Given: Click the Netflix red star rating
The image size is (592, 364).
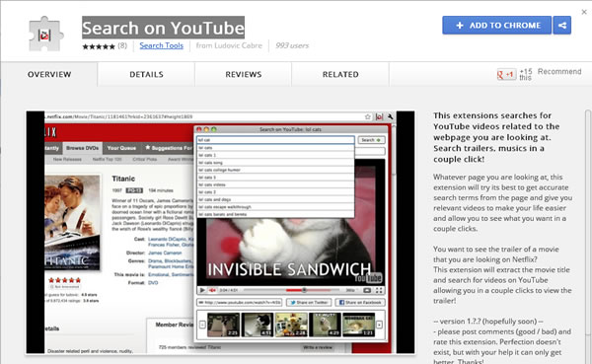Looking at the screenshot, I should click(64, 280).
